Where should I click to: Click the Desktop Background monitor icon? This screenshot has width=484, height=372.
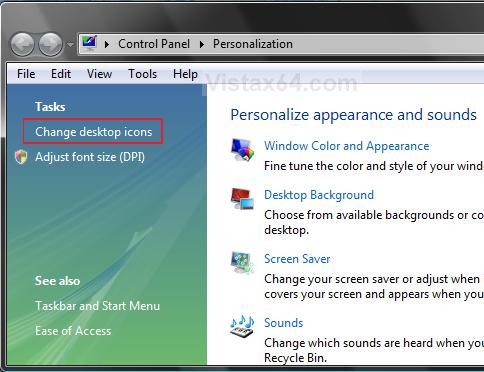coord(242,199)
